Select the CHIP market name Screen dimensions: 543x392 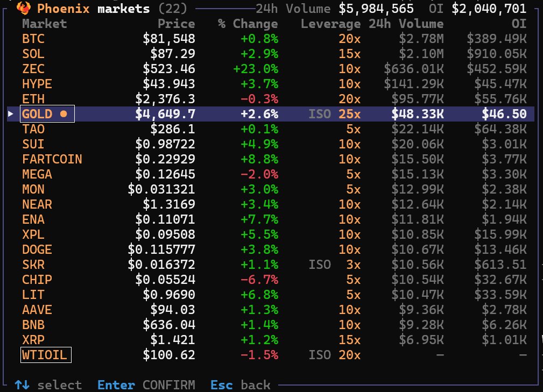coord(37,280)
